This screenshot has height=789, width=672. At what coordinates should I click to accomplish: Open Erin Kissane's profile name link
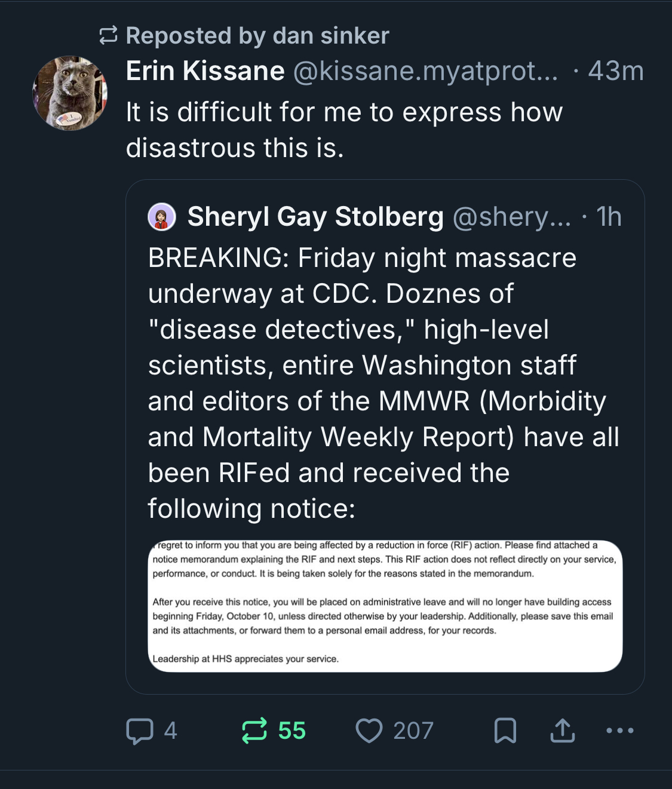tap(205, 71)
